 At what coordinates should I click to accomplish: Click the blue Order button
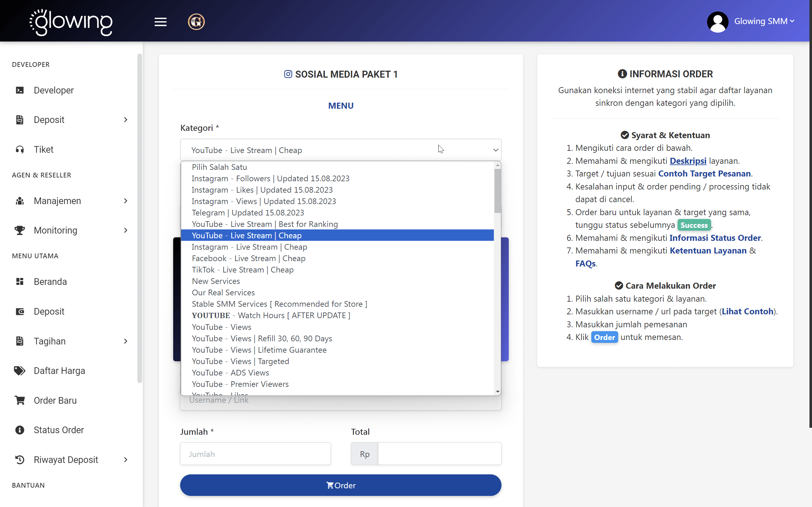coord(341,485)
